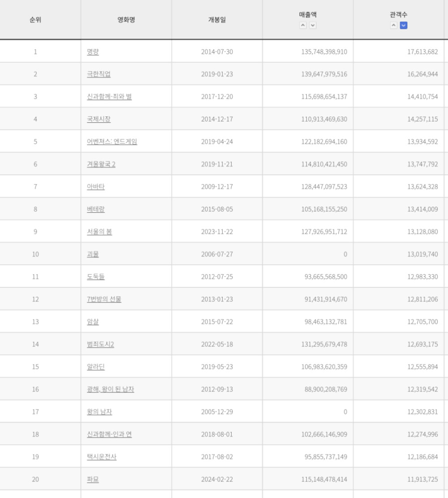448x498 pixels.
Task: Open the 아바타 movie link
Action: (x=96, y=187)
